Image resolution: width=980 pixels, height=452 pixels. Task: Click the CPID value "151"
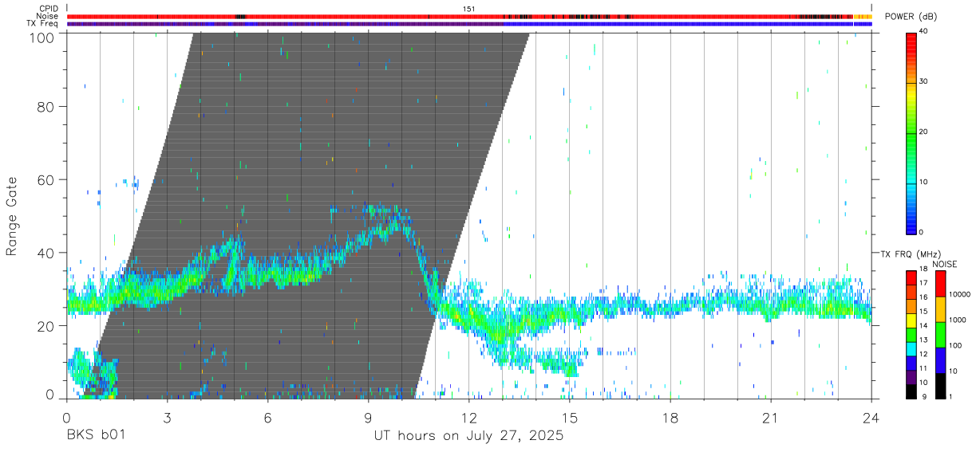tap(469, 9)
